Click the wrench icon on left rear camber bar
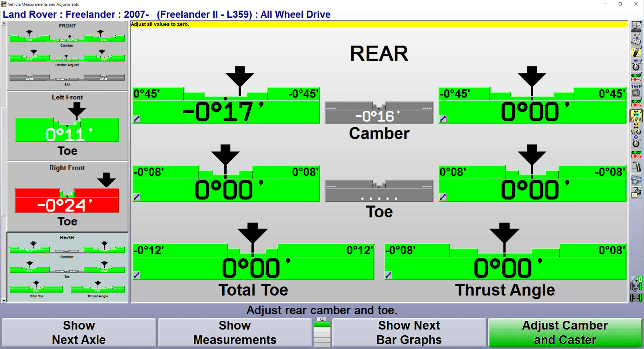 tap(137, 119)
